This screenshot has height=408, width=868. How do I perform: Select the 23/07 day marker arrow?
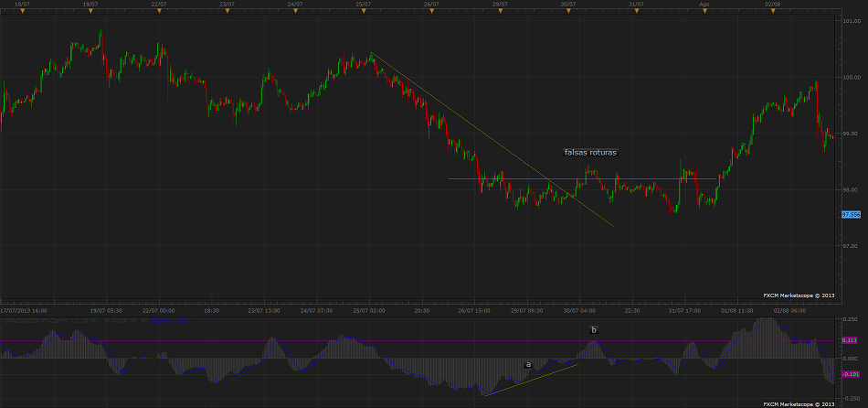227,13
